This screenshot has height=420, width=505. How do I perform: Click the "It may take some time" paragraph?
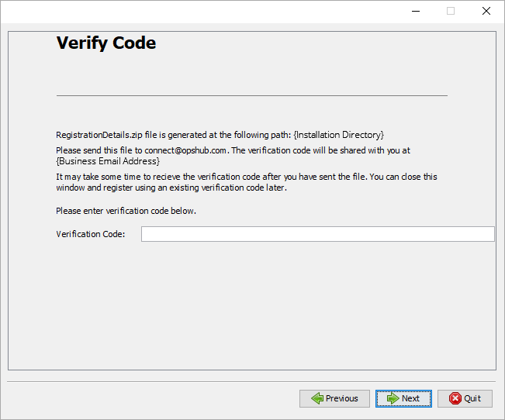[247, 182]
